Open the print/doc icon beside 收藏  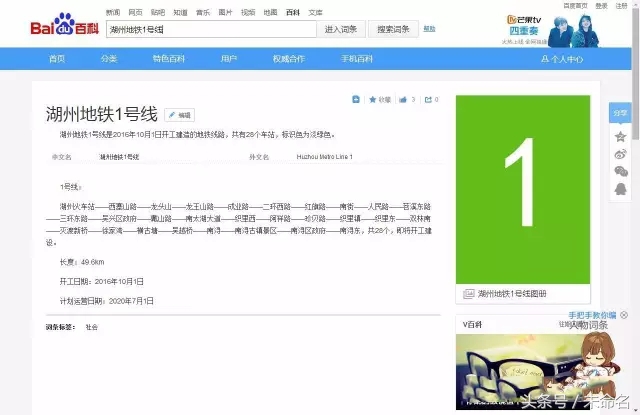(x=356, y=99)
